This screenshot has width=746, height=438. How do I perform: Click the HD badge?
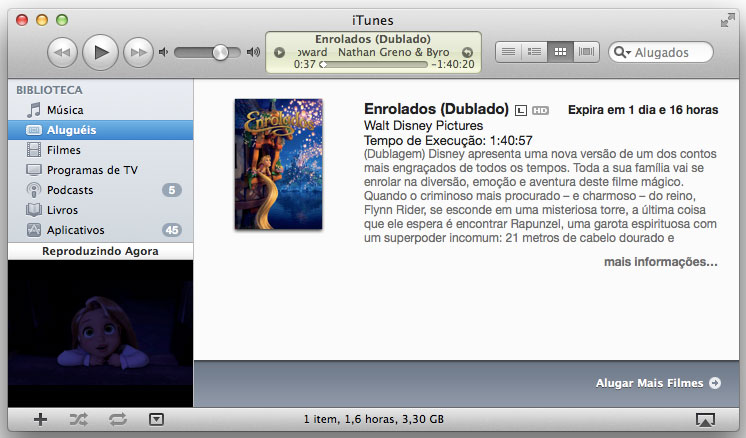tap(540, 110)
